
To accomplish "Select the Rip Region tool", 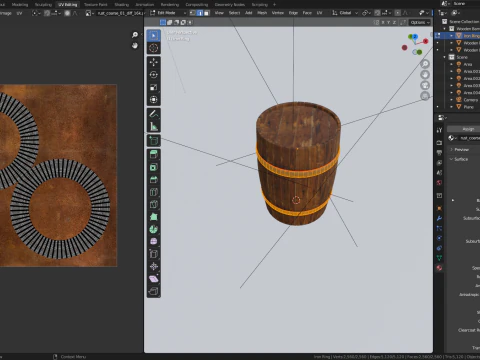I will tap(153, 292).
